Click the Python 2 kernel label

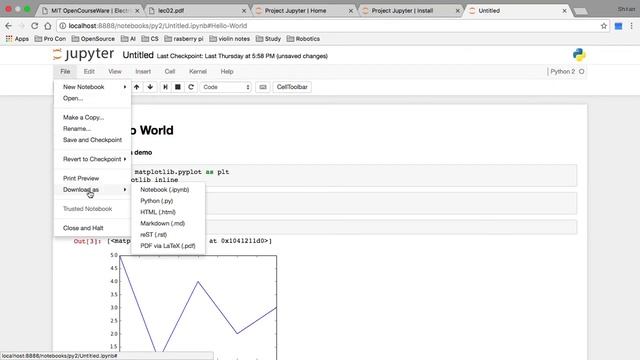pos(562,71)
